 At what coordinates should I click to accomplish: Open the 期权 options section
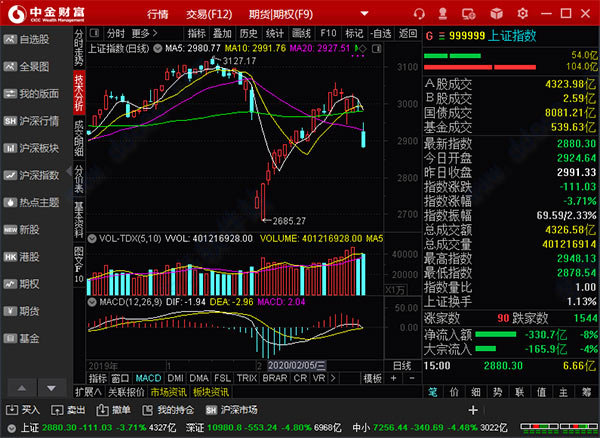[x=22, y=284]
